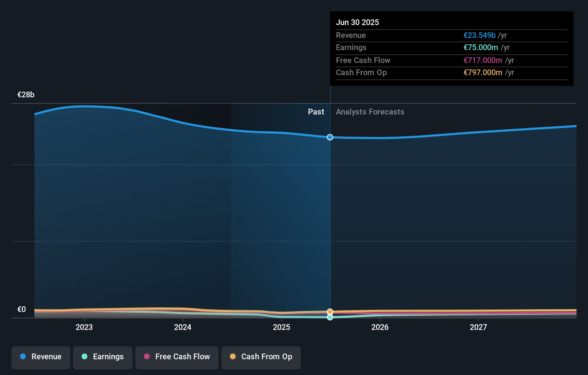Select the 2024 x-axis label
Image resolution: width=588 pixels, height=375 pixels.
(x=183, y=327)
